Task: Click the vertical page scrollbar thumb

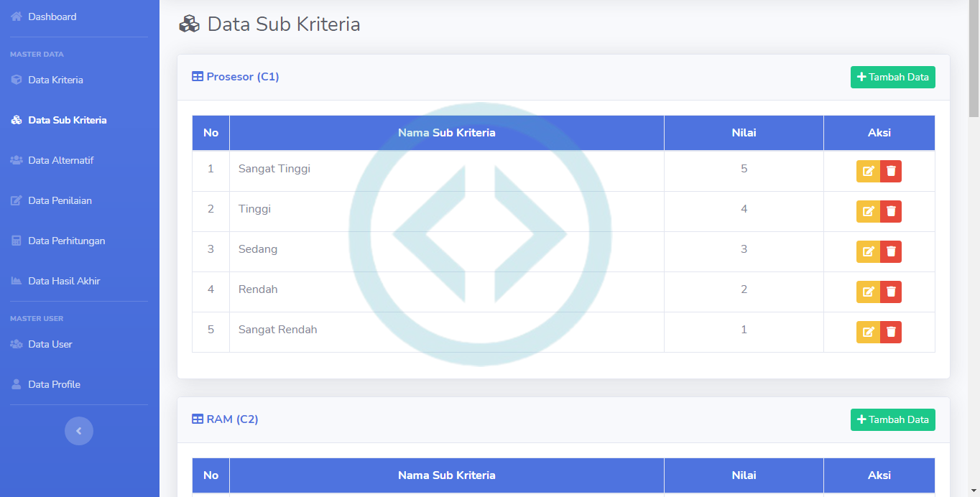Action: [974, 57]
